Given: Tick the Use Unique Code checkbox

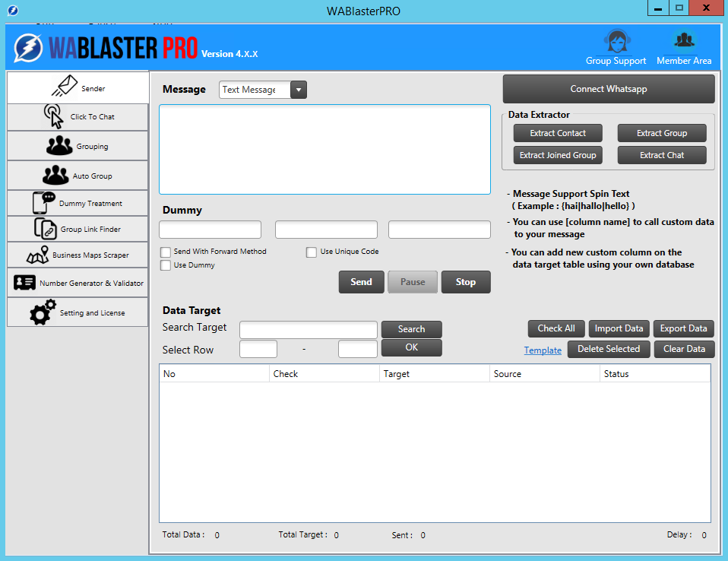Looking at the screenshot, I should click(x=312, y=252).
